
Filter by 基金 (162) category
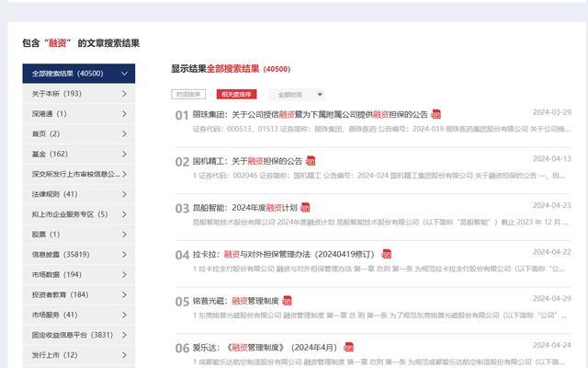coord(79,154)
